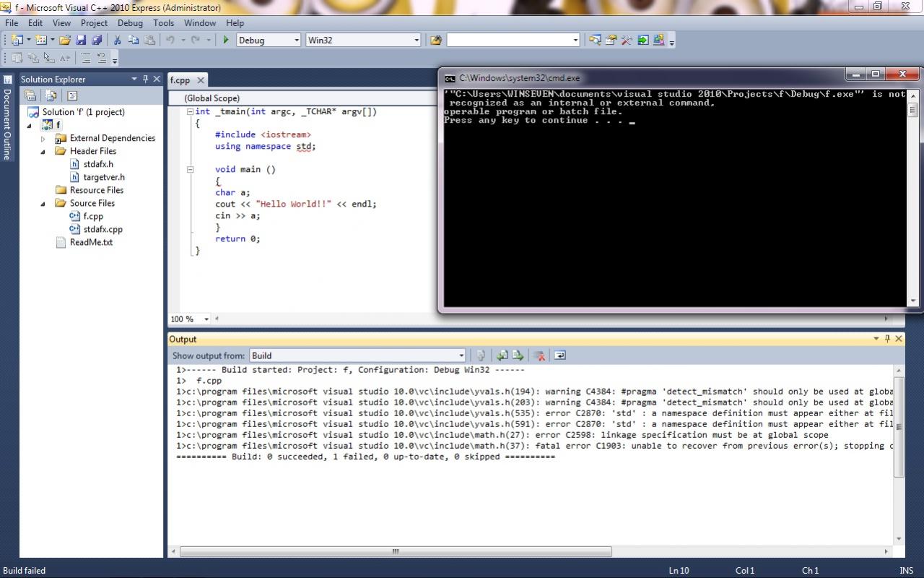
Task: Open the Global Scope dropdown
Action: tap(303, 98)
